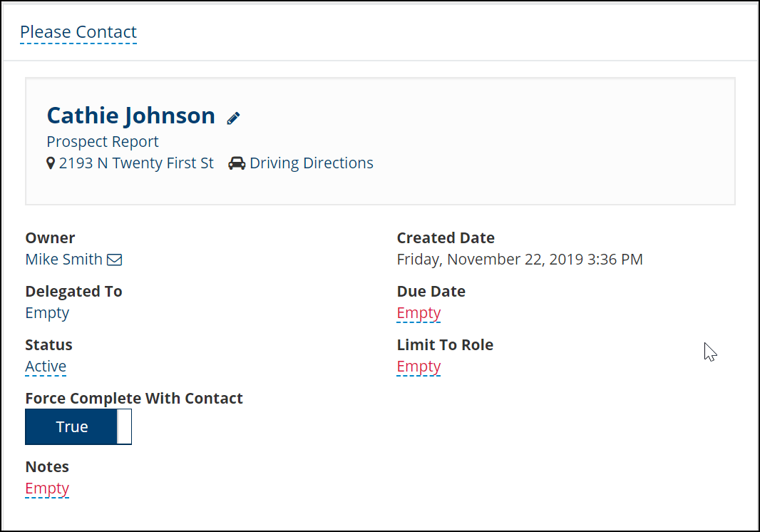Click the Prospect Report subtitle
Viewport: 760px width, 532px height.
[x=103, y=142]
